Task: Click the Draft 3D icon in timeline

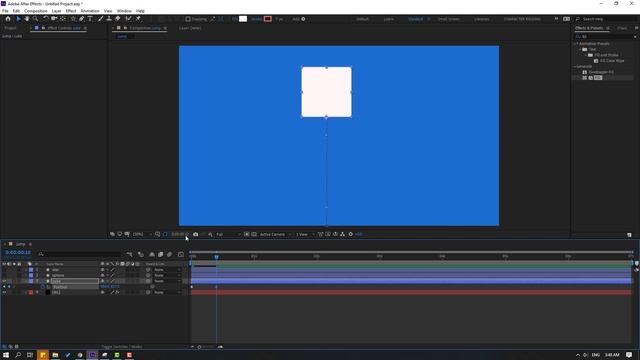Action: point(141,254)
